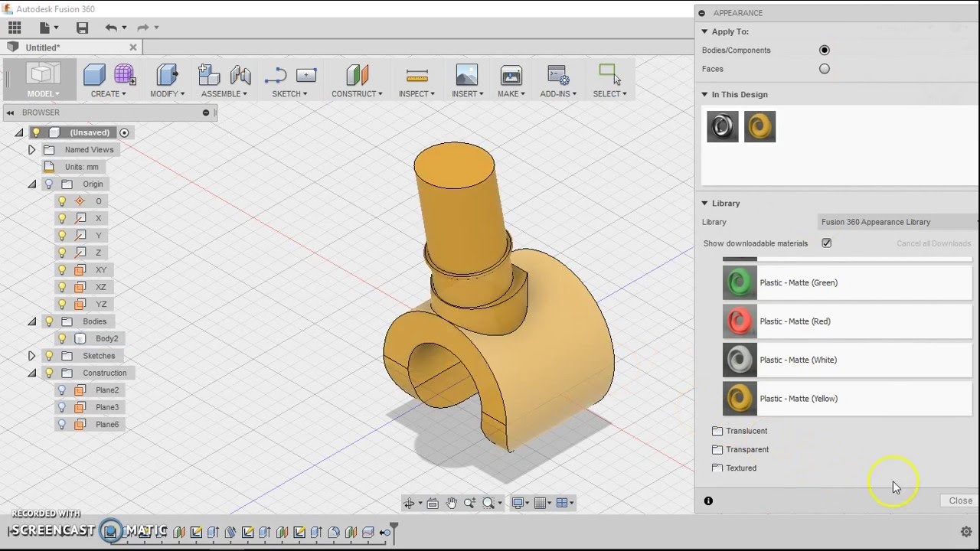Click the 3D Print make icon
Image resolution: width=980 pixels, height=551 pixels.
pos(511,74)
